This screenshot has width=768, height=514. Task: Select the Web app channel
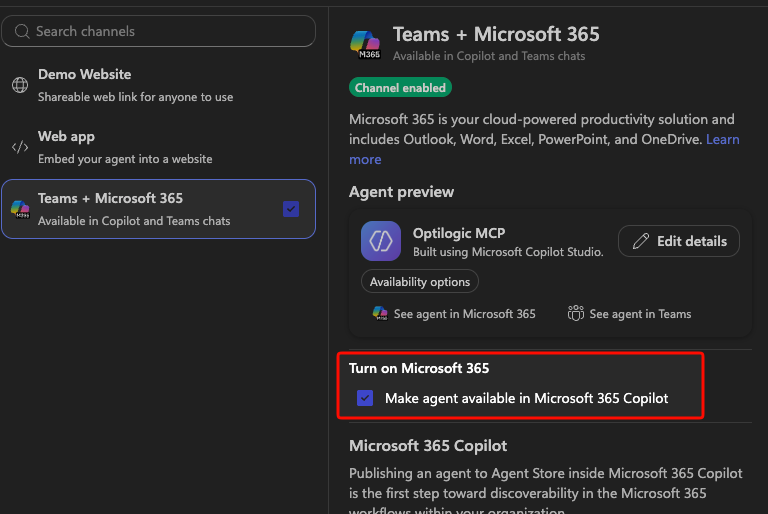159,147
